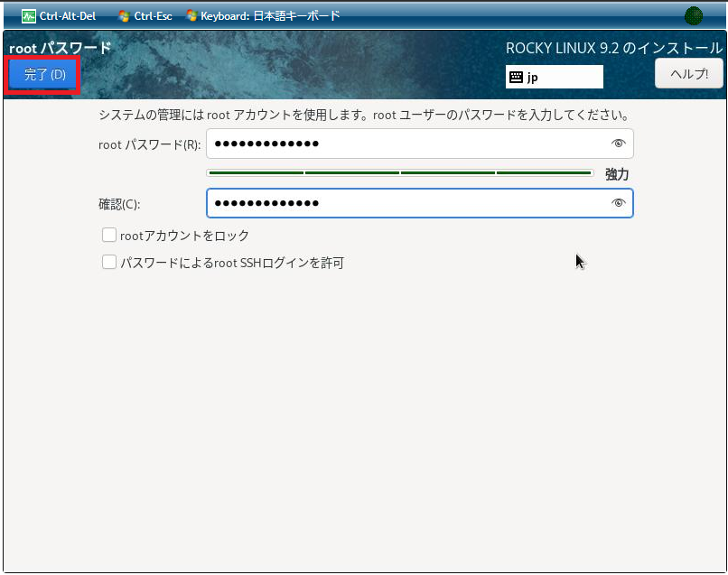Click the Ctrl-Alt-Del send key button

pos(59,15)
